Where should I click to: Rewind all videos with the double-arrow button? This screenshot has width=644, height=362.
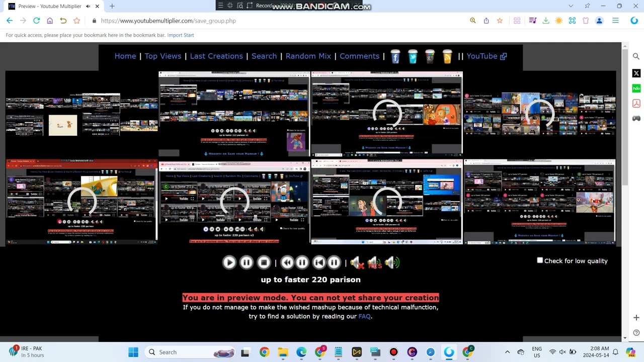click(x=287, y=262)
